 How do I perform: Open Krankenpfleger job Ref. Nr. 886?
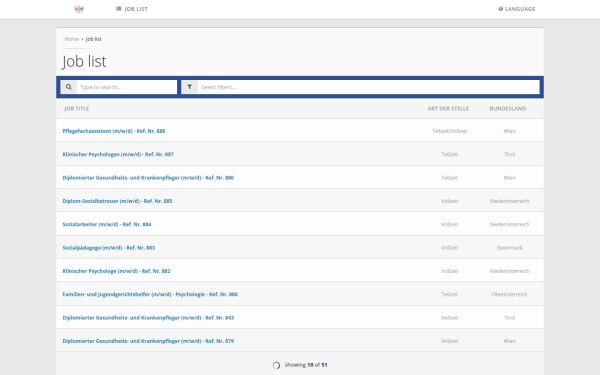(x=148, y=178)
